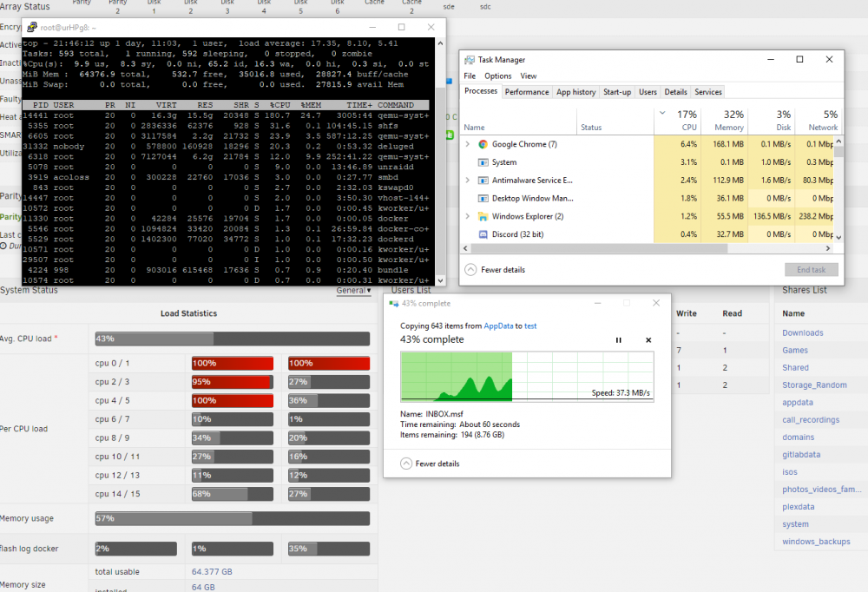Viewport: 868px width, 592px height.
Task: Switch to the Performance tab
Action: click(527, 92)
